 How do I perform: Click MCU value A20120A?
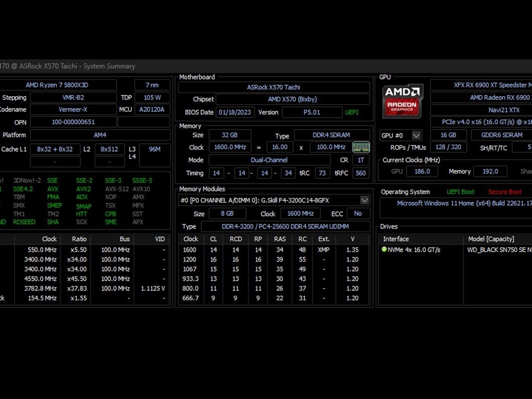point(152,110)
